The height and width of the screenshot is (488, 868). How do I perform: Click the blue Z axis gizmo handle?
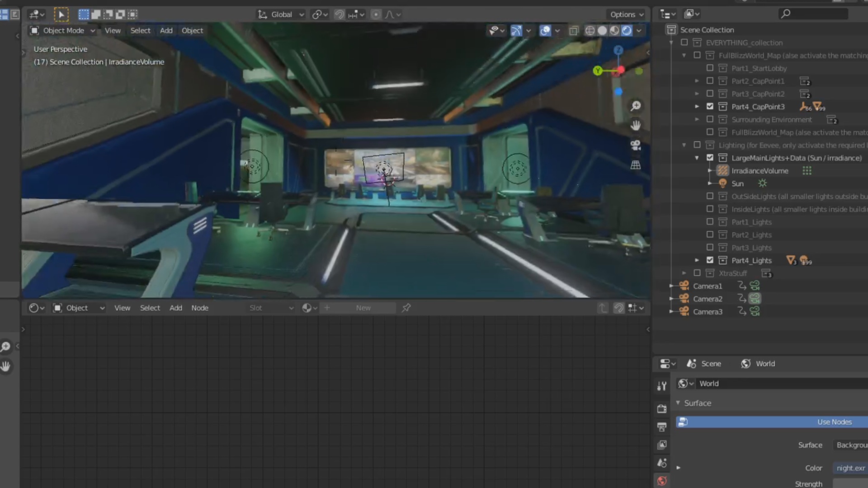[618, 50]
